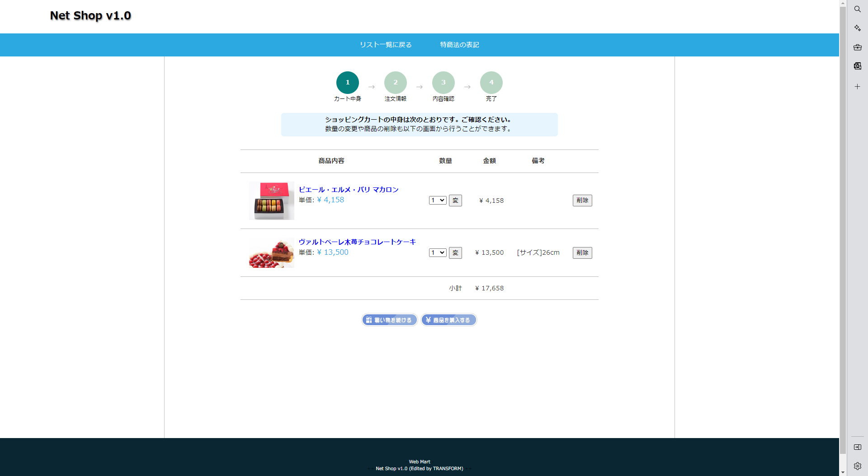Viewport: 868px width, 476px height.
Task: Click 変 button beside macaron quantity
Action: coord(455,201)
